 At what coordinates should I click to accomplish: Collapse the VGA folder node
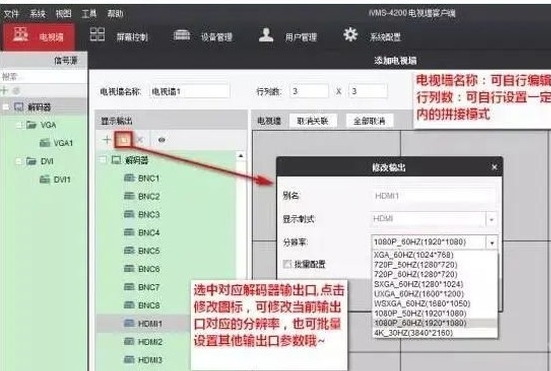point(19,125)
